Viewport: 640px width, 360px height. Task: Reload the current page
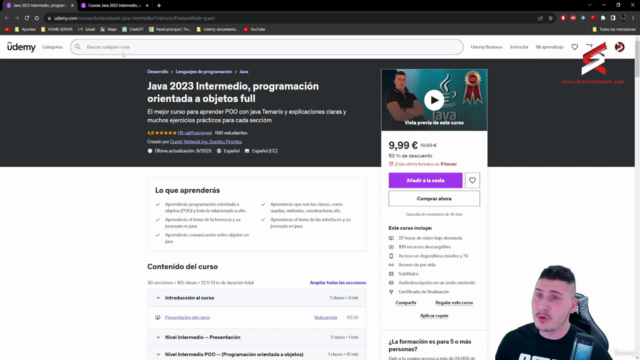27,18
